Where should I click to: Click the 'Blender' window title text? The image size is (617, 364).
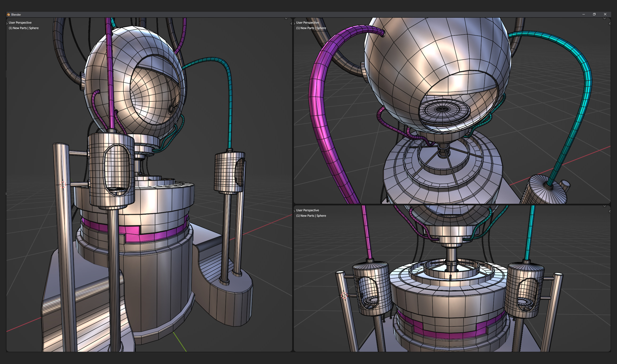(x=16, y=14)
